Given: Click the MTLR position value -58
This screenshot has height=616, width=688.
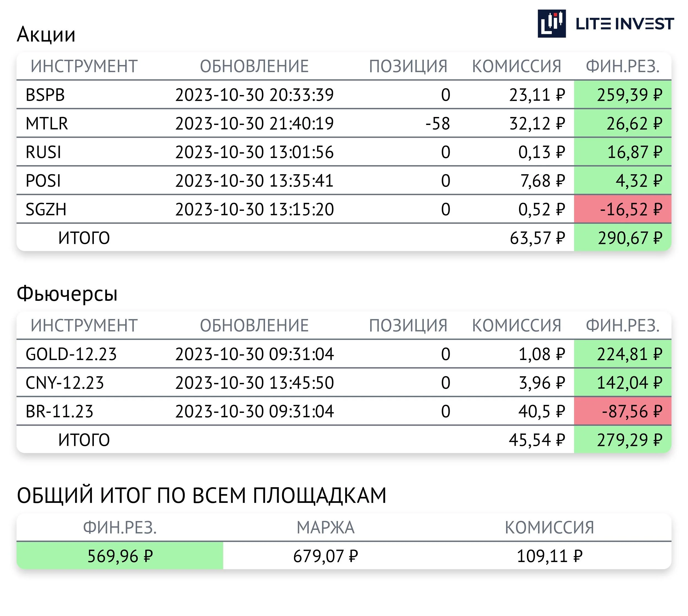Looking at the screenshot, I should click(438, 124).
